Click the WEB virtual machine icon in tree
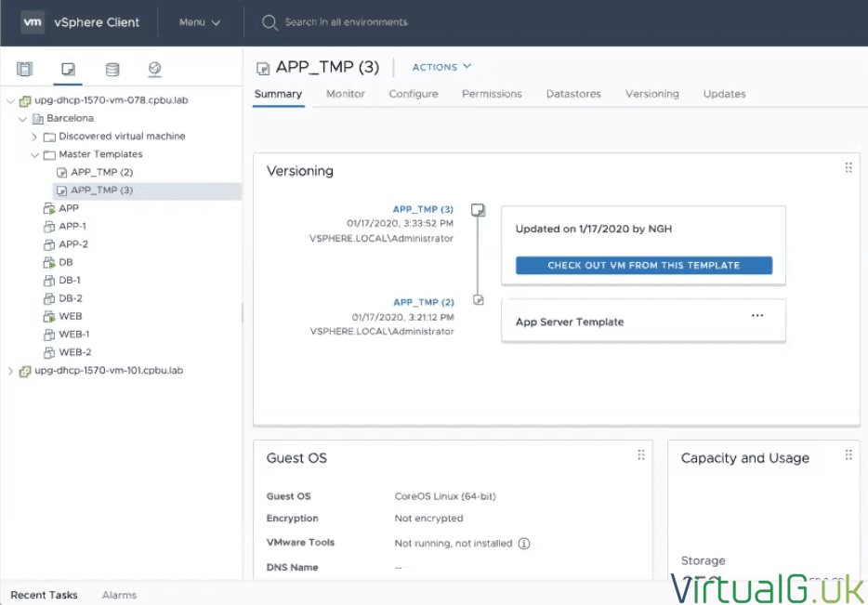The width and height of the screenshot is (868, 605). 49,317
